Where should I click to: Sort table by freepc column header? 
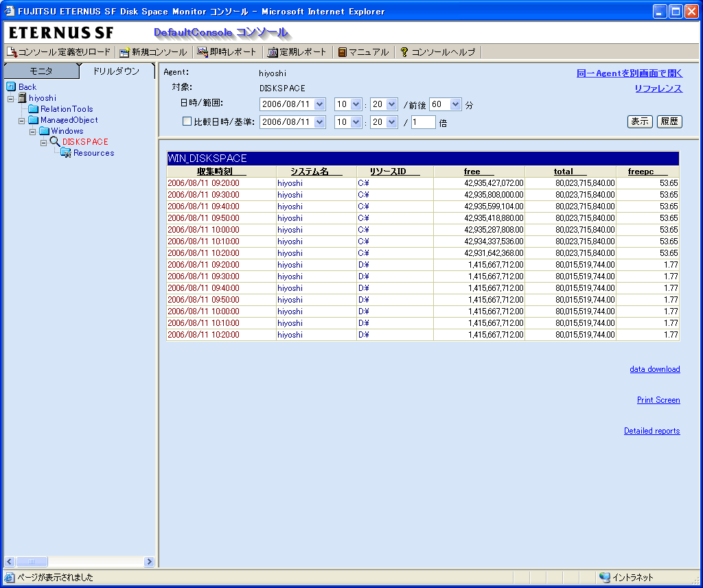pyautogui.click(x=647, y=172)
